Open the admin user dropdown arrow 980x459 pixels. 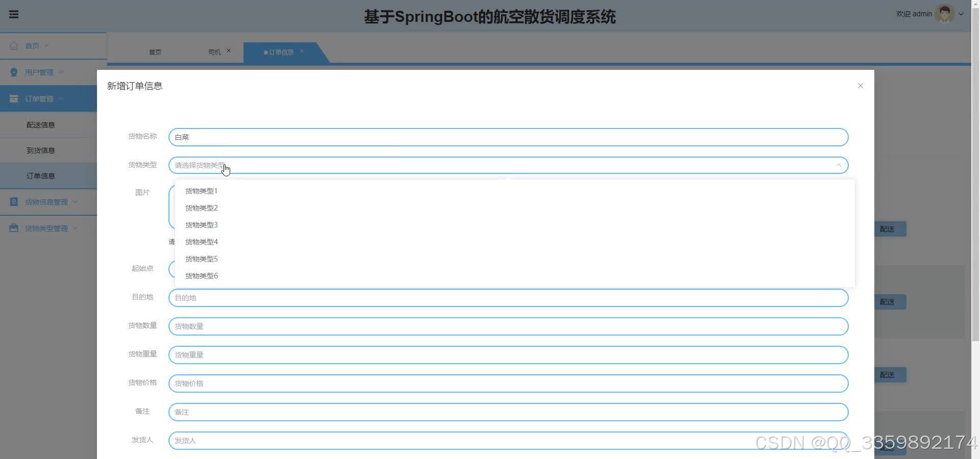(x=961, y=14)
